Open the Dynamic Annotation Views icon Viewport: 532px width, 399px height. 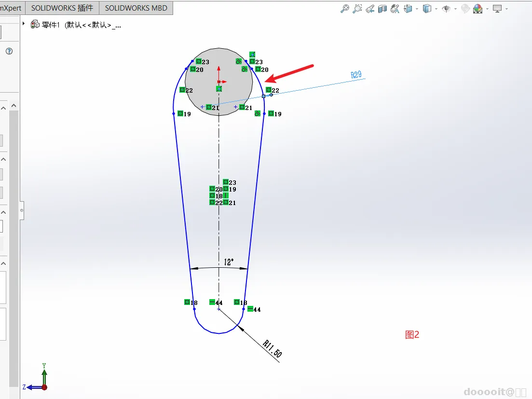click(395, 9)
